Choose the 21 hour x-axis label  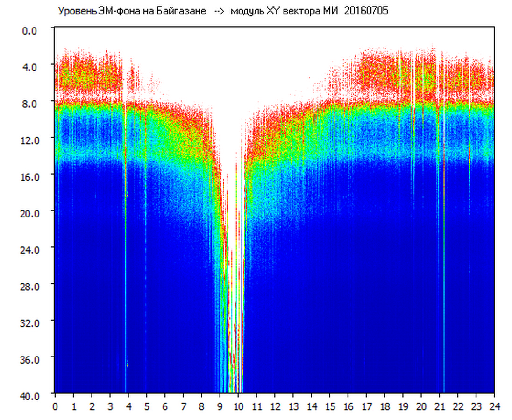point(440,406)
